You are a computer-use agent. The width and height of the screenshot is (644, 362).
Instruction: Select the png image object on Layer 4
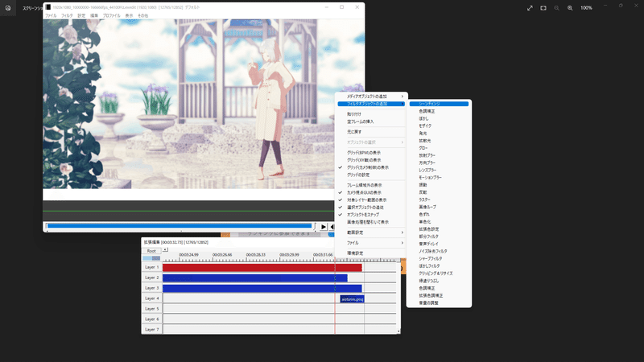pos(352,299)
